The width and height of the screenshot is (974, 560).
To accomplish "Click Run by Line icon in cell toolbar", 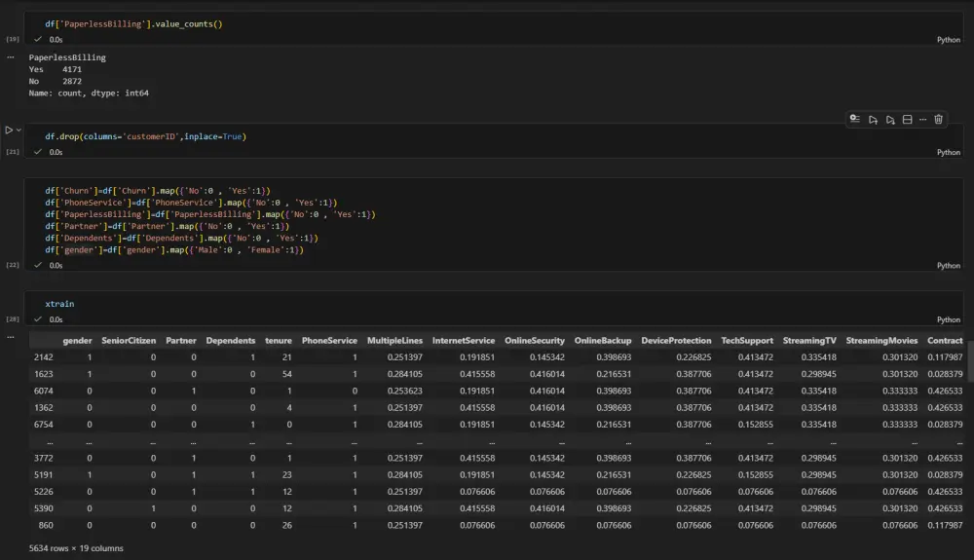I will click(855, 119).
